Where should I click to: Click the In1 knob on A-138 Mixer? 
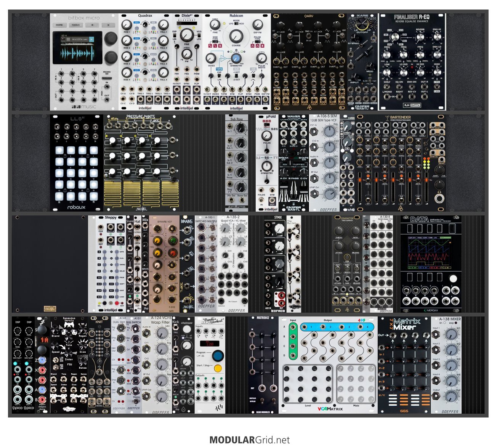(x=451, y=335)
